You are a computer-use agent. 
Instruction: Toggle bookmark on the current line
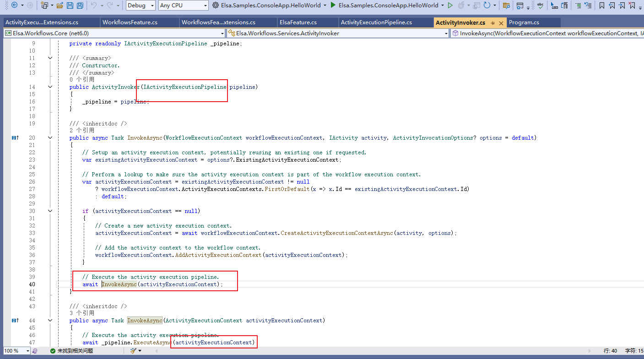pyautogui.click(x=601, y=5)
